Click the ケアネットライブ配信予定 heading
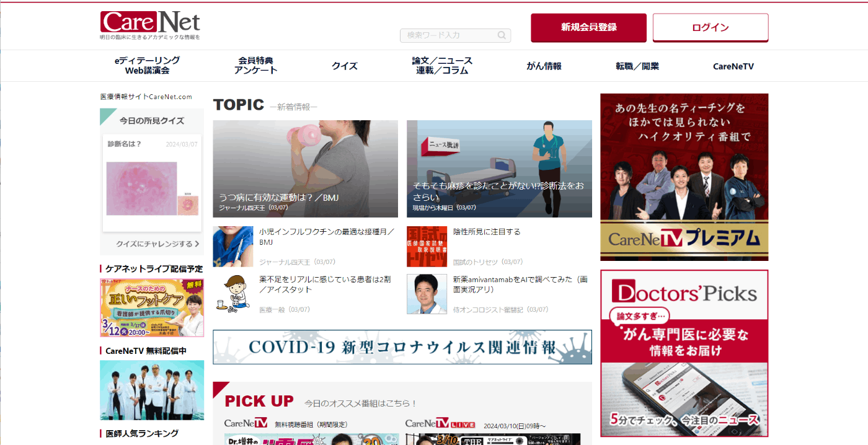The image size is (868, 445). (154, 269)
